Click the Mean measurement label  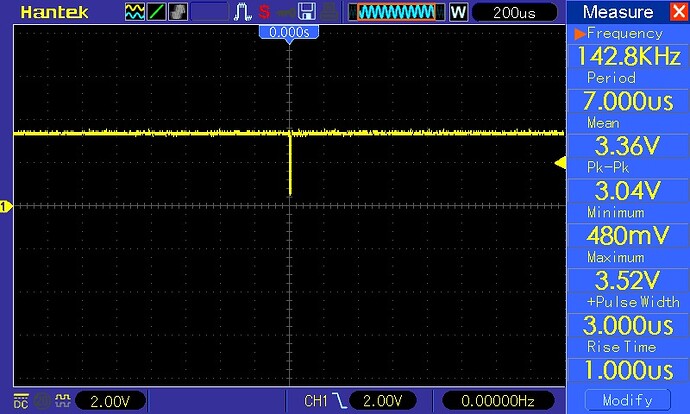[x=603, y=123]
